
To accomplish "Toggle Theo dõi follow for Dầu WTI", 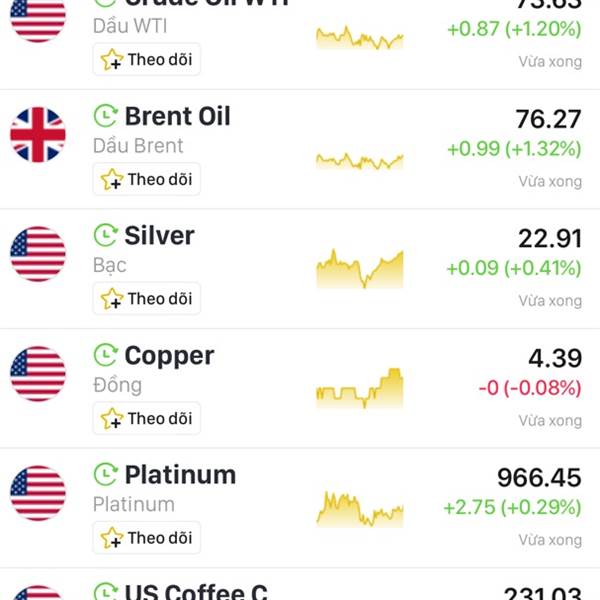I will pyautogui.click(x=147, y=60).
